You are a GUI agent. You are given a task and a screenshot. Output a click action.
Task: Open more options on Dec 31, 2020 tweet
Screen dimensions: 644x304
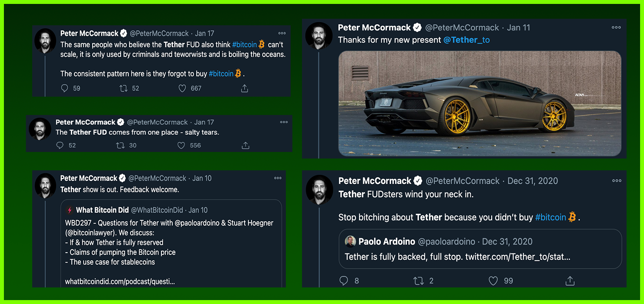point(617,181)
